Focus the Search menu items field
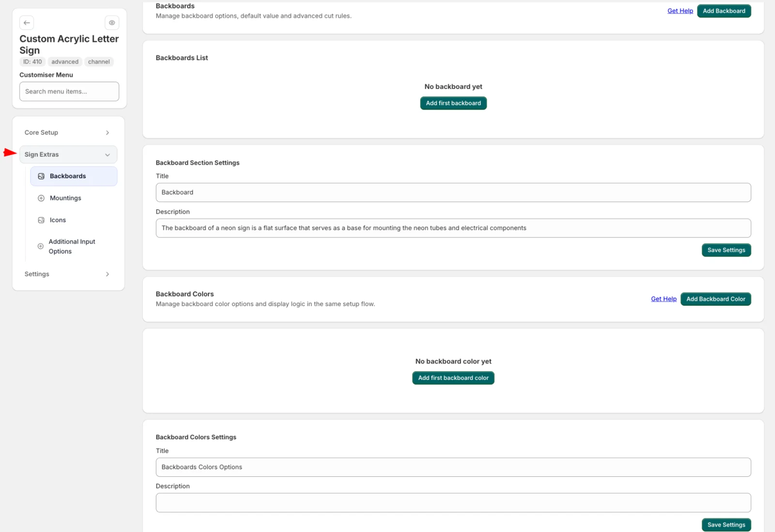The width and height of the screenshot is (775, 532). (69, 92)
